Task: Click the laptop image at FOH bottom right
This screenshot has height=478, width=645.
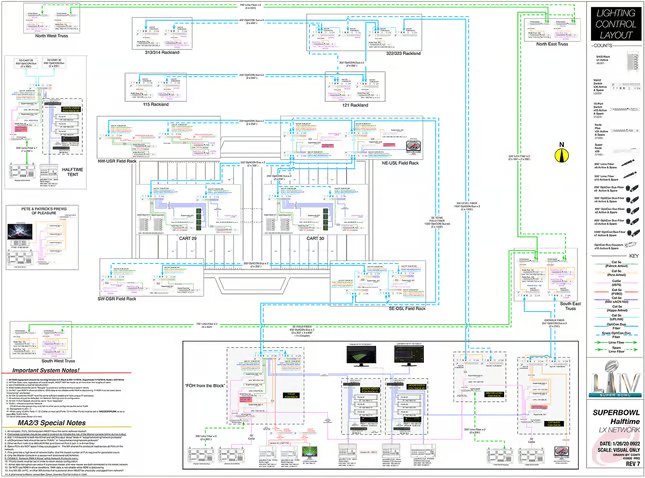Action: point(561,452)
